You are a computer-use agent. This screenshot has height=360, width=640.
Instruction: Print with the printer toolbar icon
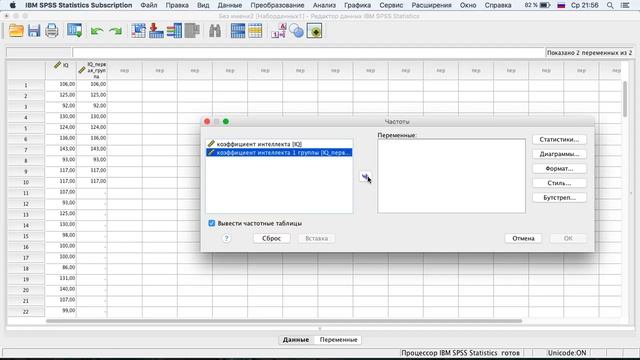point(51,31)
